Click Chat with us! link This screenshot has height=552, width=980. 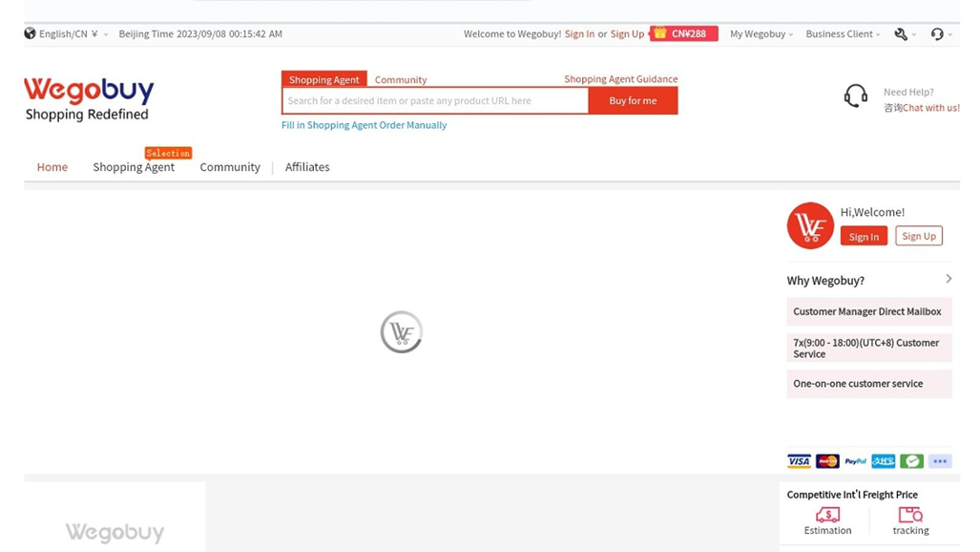click(x=931, y=108)
